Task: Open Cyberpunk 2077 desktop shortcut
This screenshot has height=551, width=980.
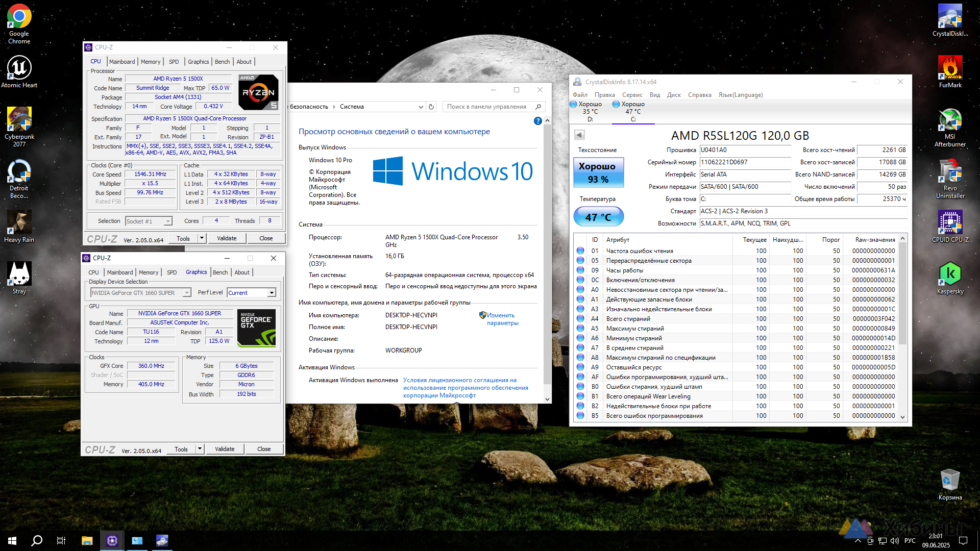Action: 19,127
